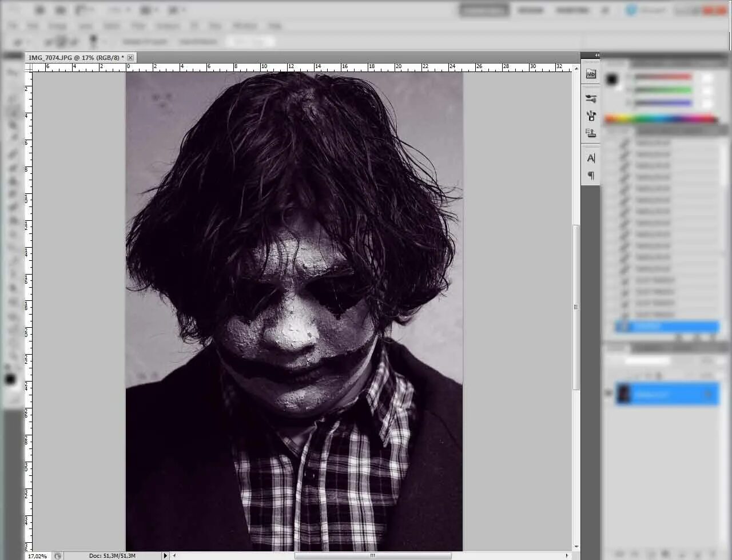Screen dimensions: 732x560
Task: Open the Clone Source panel icon
Action: click(591, 133)
